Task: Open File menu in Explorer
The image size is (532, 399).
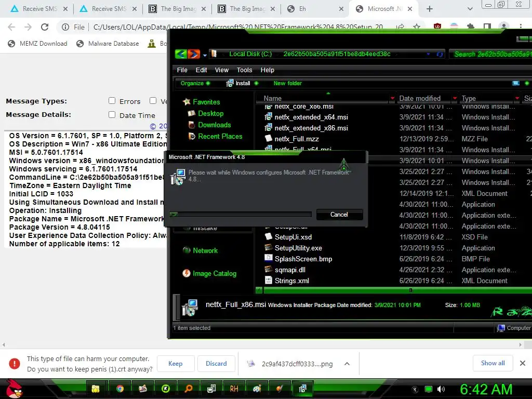Action: (182, 70)
